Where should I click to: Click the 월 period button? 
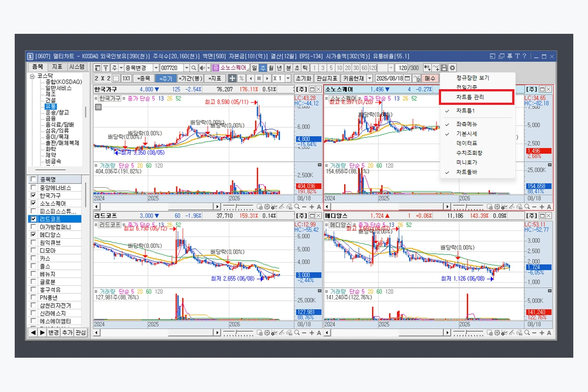pyautogui.click(x=270, y=68)
